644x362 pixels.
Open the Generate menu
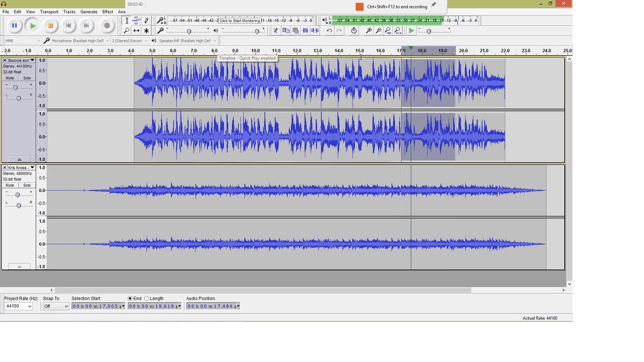[89, 12]
